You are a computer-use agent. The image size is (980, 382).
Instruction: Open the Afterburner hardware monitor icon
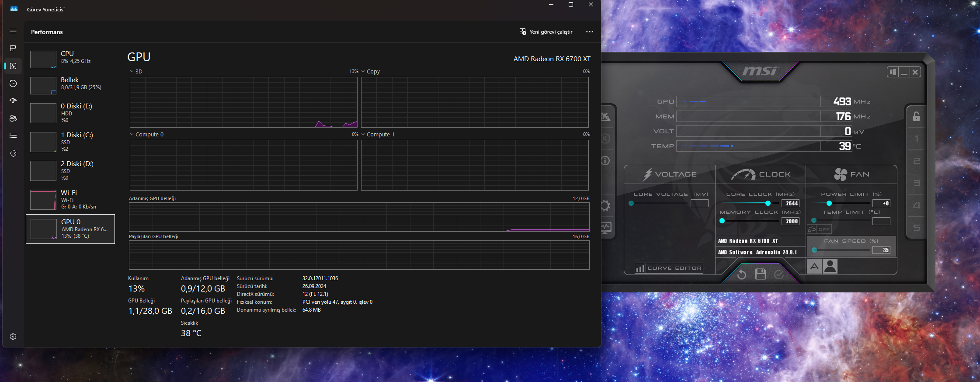606,227
